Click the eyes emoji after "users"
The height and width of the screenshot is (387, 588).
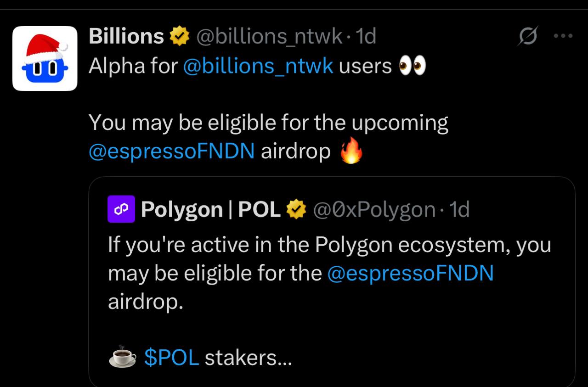[x=413, y=66]
